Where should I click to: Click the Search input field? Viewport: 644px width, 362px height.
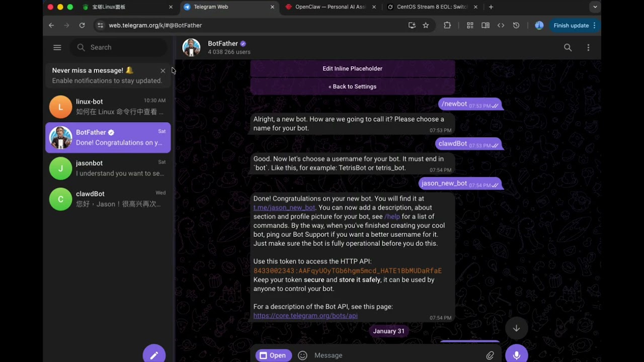pos(119,47)
